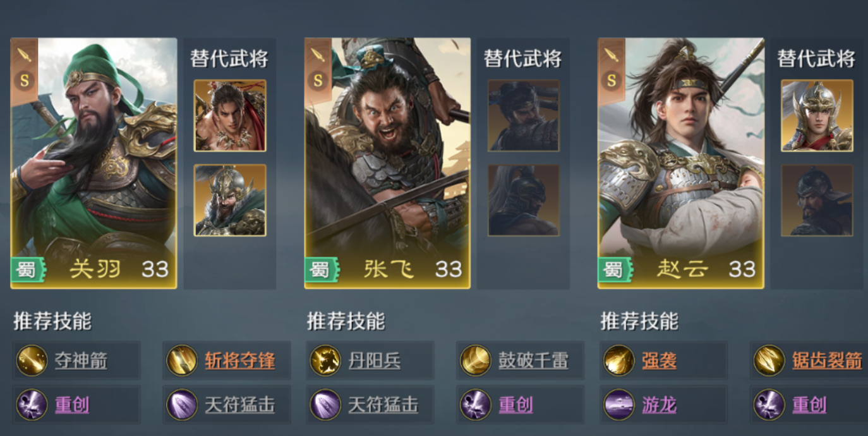Select the 斩将夺锋 skill icon
This screenshot has height=436, width=868.
181,361
